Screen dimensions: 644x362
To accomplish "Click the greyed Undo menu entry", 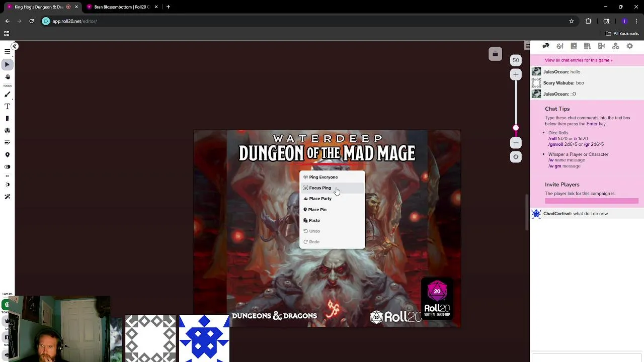I will click(x=332, y=231).
